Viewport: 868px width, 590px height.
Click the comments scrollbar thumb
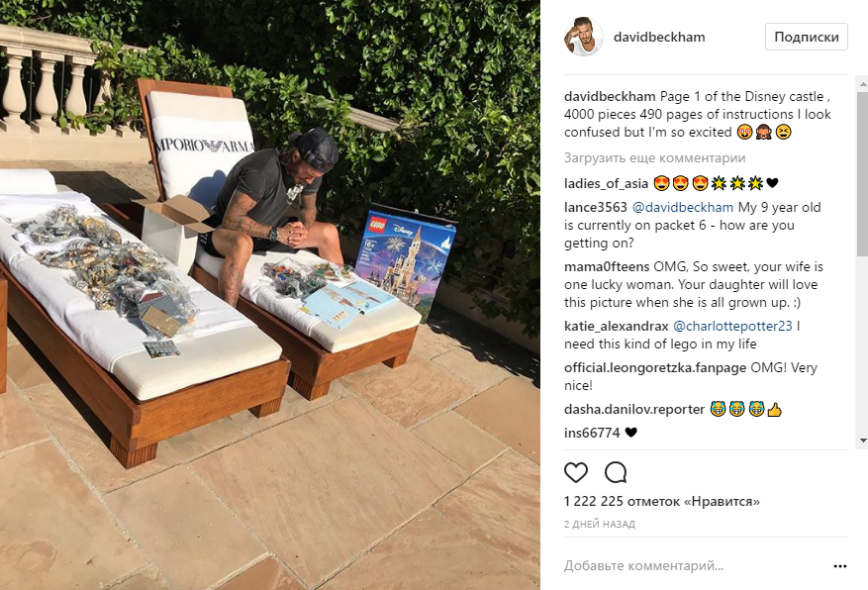point(862,169)
